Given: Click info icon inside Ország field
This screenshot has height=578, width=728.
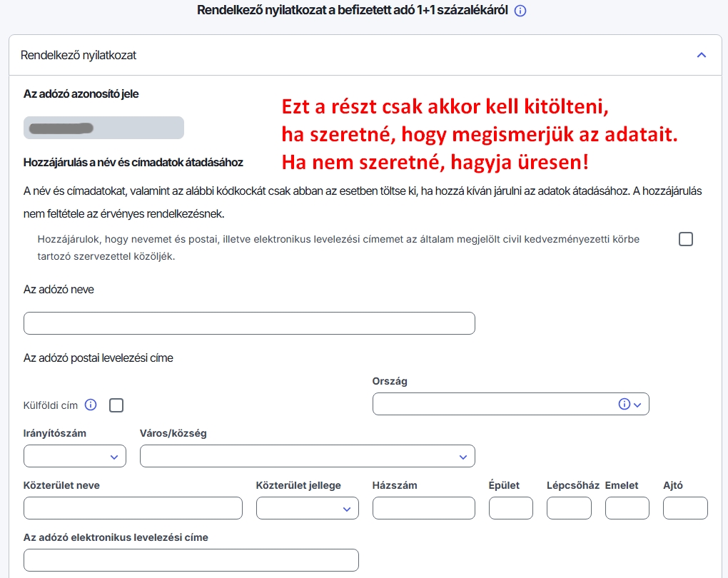Looking at the screenshot, I should (624, 404).
